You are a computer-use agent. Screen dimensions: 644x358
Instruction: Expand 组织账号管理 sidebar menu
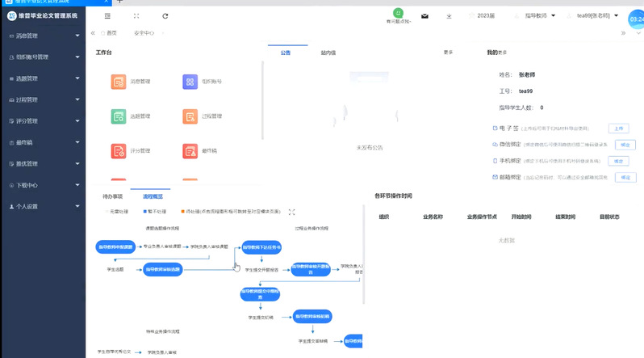click(43, 57)
